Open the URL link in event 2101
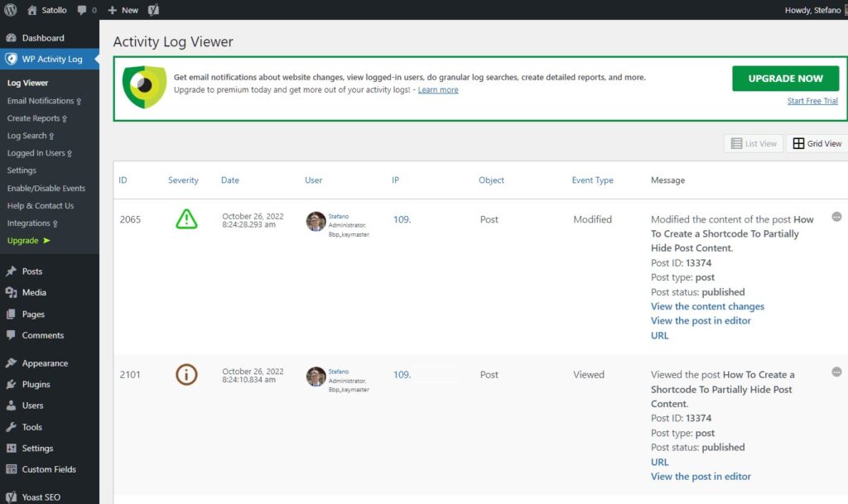 [660, 462]
